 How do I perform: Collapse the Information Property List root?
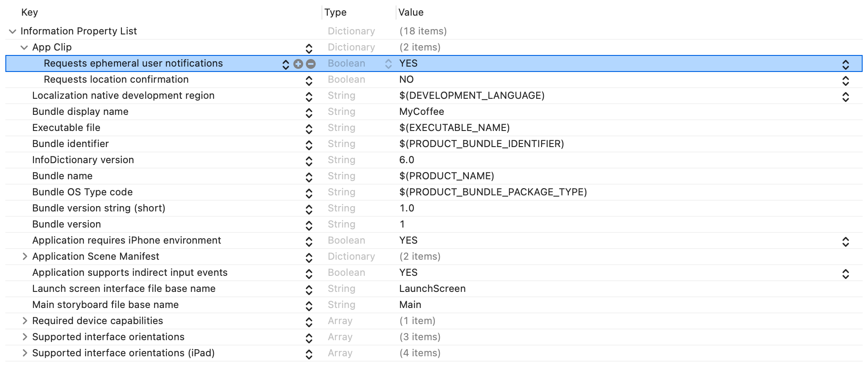[x=12, y=31]
